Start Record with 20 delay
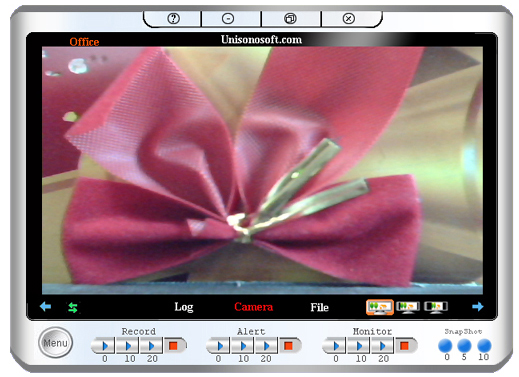 [x=151, y=346]
